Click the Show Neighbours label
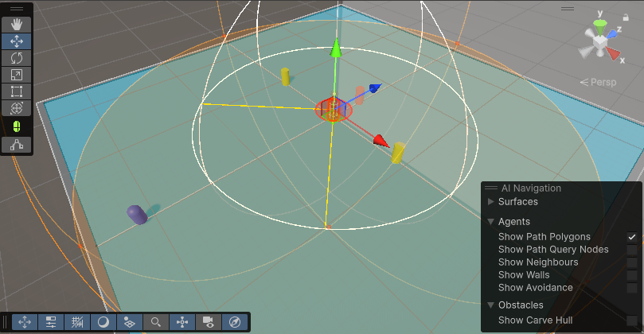 tap(538, 262)
